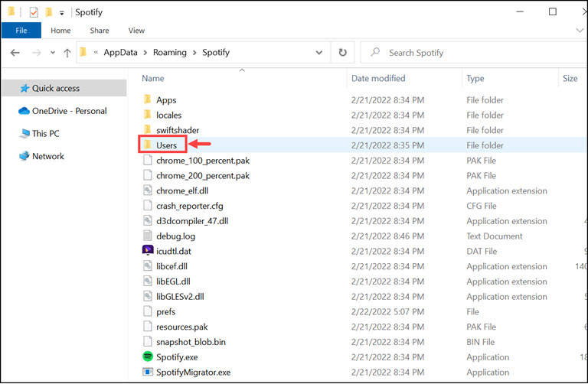Click the Users 8:35 PM date cell

tap(387, 145)
